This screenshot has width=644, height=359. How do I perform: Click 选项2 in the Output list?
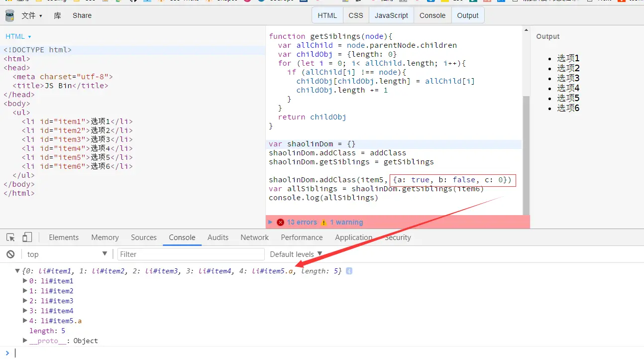568,68
